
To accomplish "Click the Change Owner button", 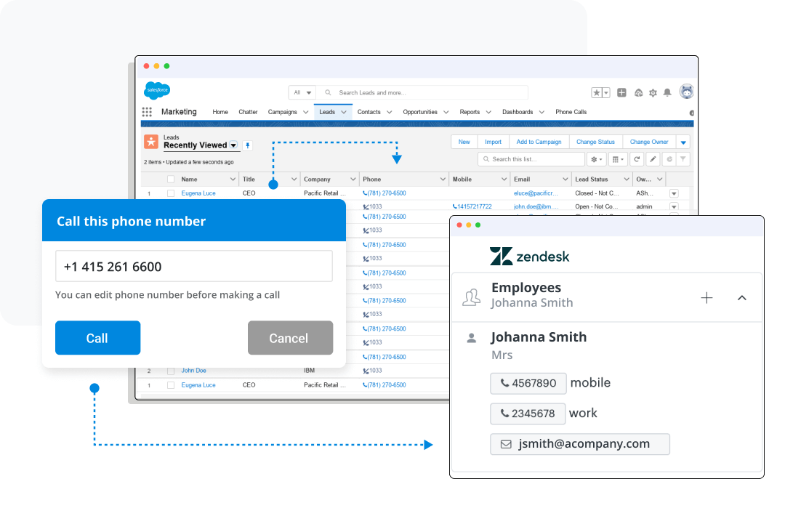I will (x=649, y=142).
